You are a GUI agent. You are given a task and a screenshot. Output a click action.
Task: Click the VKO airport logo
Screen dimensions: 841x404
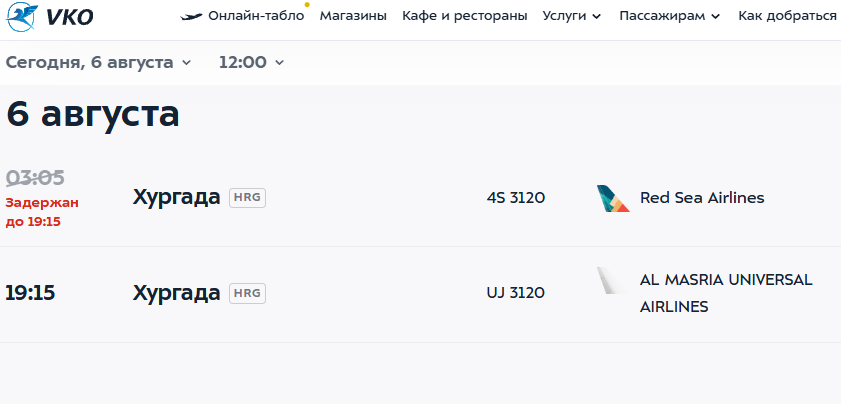[x=50, y=17]
